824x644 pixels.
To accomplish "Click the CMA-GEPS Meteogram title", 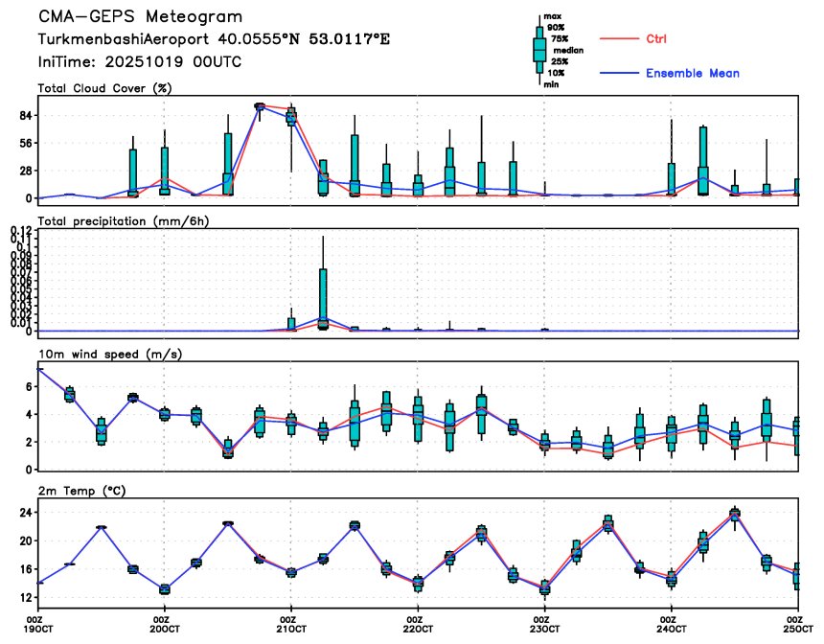I will click(x=140, y=17).
